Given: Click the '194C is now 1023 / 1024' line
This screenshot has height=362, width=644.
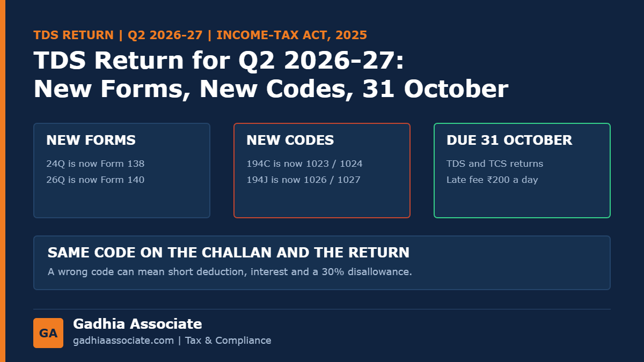Looking at the screenshot, I should 304,164.
